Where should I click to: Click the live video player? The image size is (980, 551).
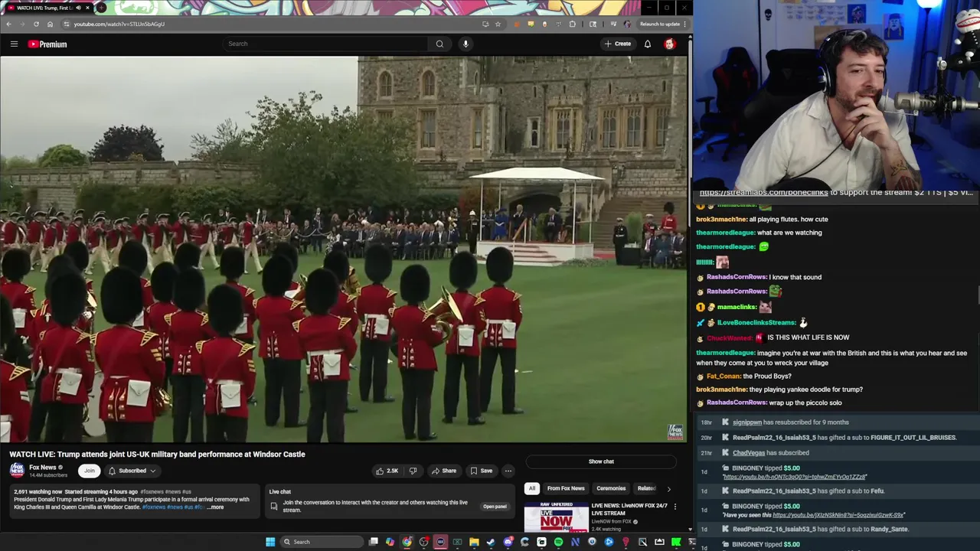[344, 249]
